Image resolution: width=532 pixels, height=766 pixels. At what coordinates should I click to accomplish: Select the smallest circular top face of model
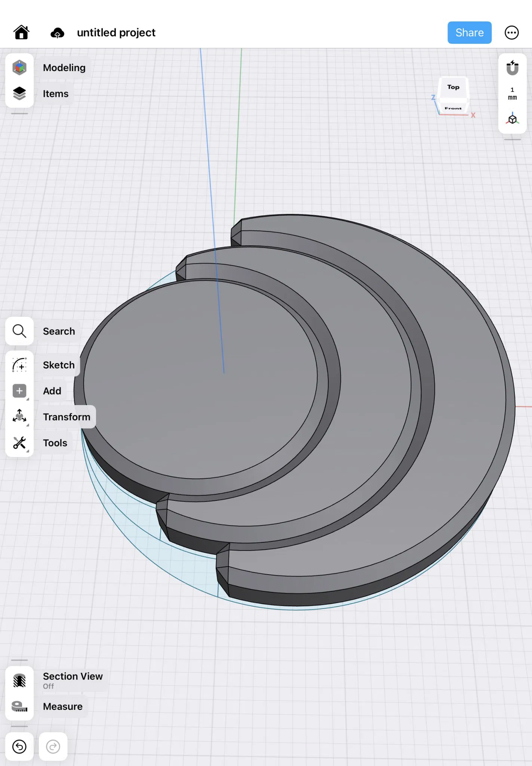click(x=200, y=379)
